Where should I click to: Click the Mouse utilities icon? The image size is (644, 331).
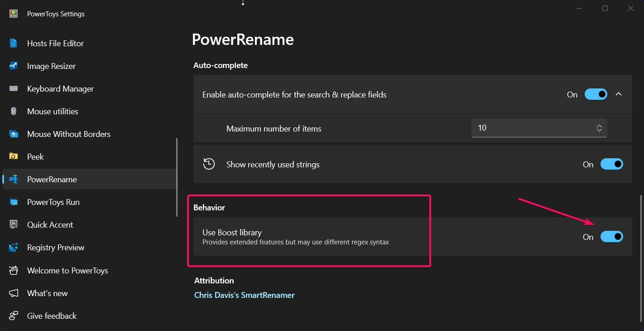pos(14,112)
